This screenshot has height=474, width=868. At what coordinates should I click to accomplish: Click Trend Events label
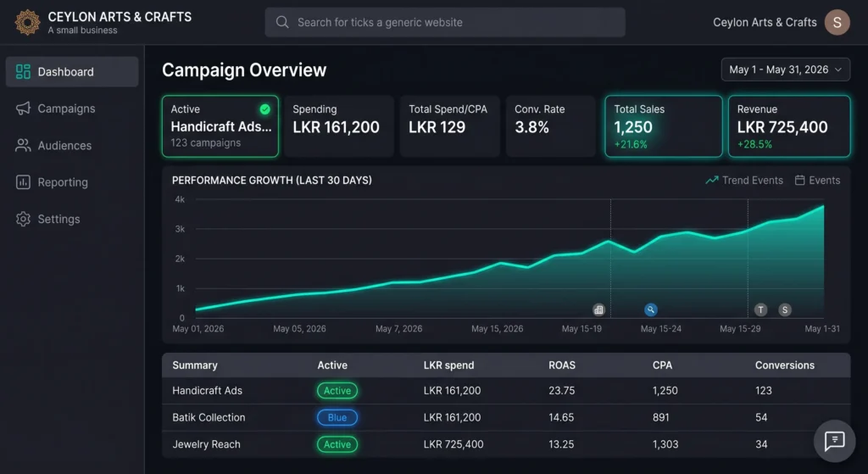pos(753,180)
